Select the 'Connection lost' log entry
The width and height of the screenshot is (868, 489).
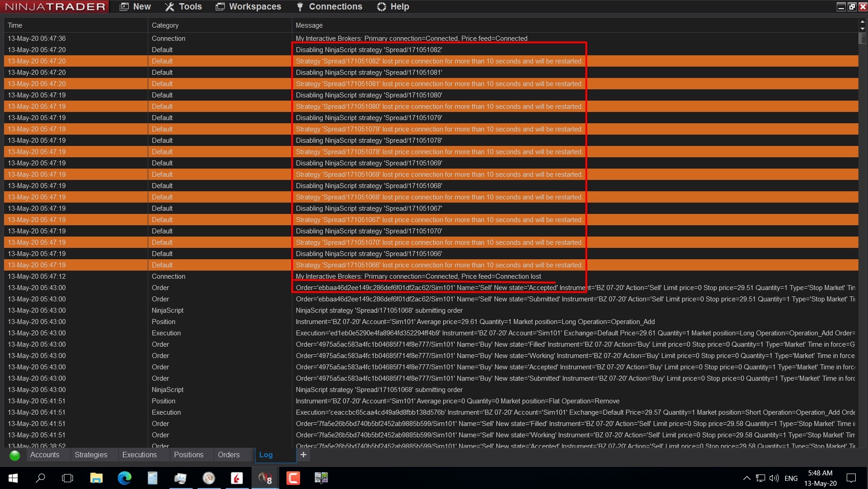pyautogui.click(x=417, y=276)
